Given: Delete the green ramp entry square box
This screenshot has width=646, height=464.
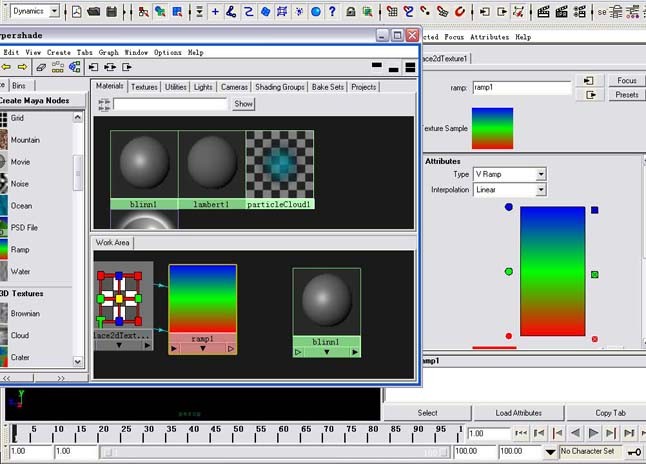Looking at the screenshot, I should click(595, 274).
